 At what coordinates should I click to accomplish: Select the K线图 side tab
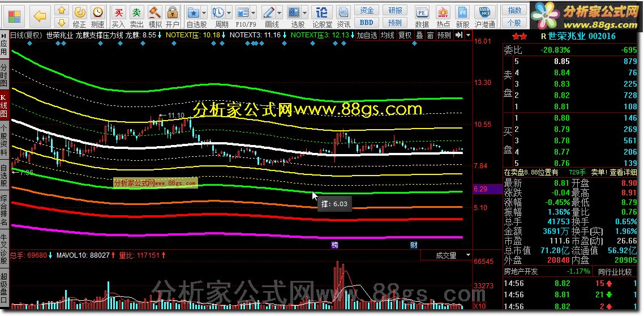[x=4, y=105]
